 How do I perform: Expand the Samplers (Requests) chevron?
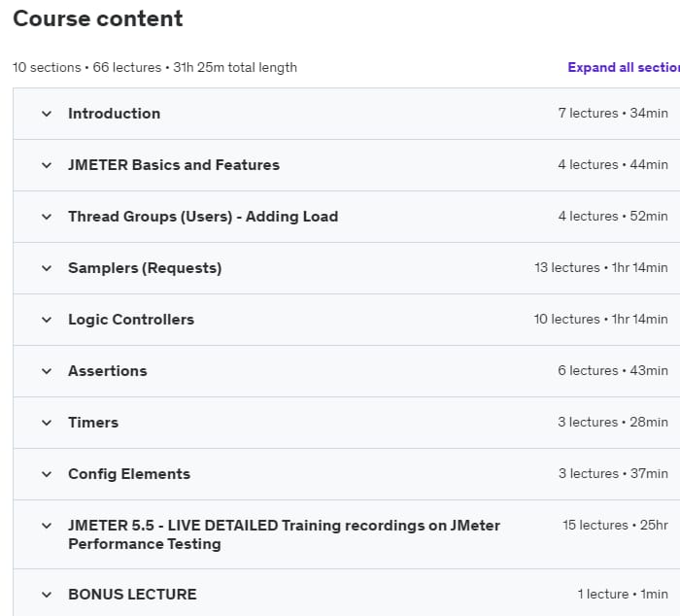point(47,268)
